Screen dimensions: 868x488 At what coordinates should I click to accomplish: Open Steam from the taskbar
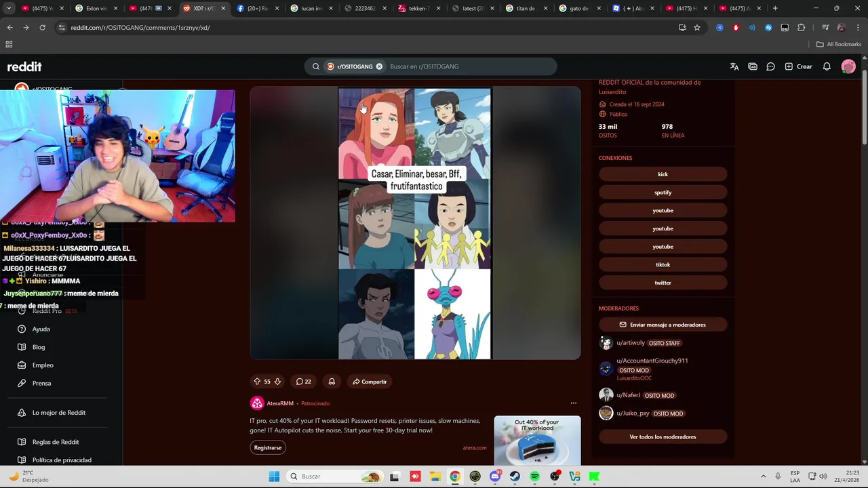(x=515, y=476)
